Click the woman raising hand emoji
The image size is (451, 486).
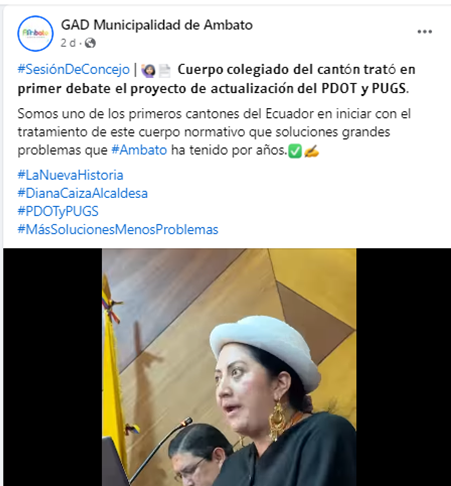[x=148, y=70]
